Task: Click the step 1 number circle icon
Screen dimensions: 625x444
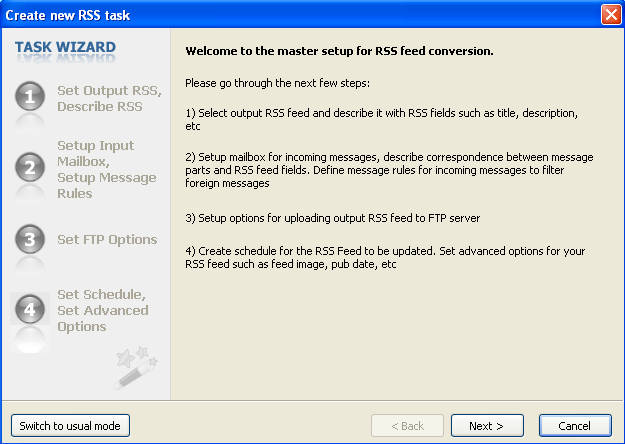Action: point(30,98)
